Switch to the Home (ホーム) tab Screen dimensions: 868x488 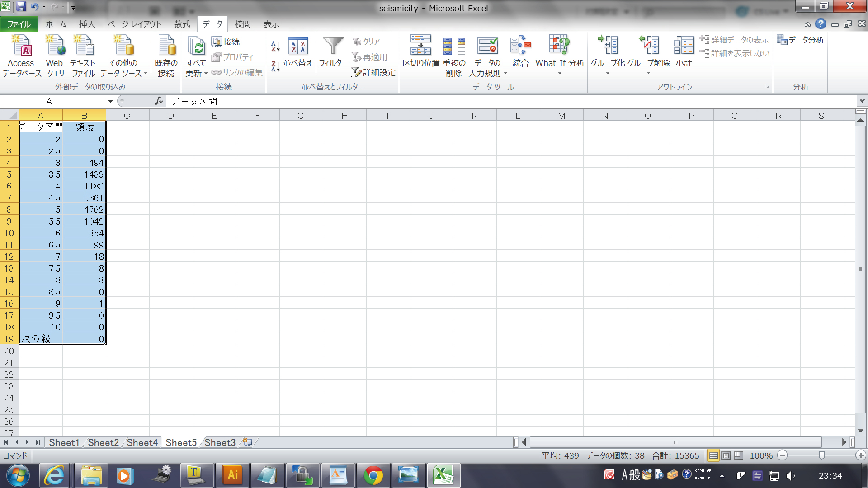click(x=56, y=24)
